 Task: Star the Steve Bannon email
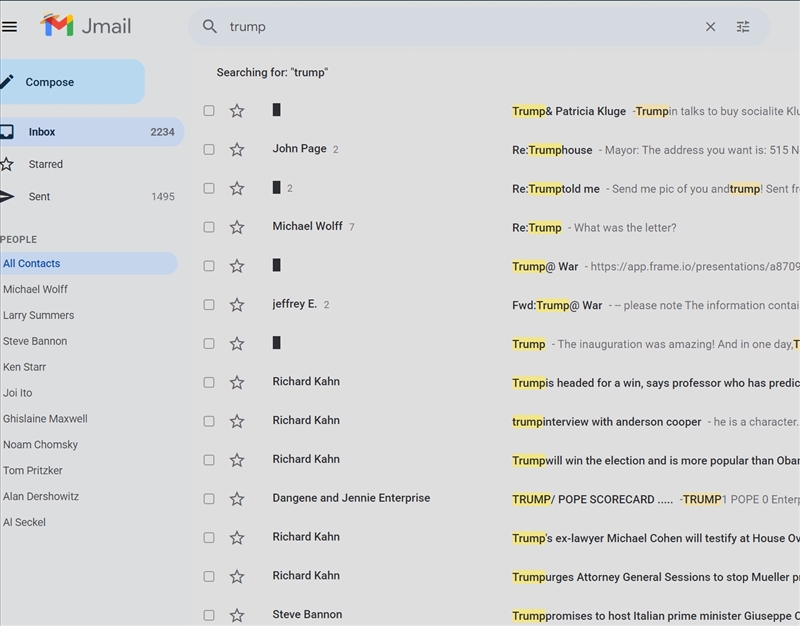coord(237,615)
